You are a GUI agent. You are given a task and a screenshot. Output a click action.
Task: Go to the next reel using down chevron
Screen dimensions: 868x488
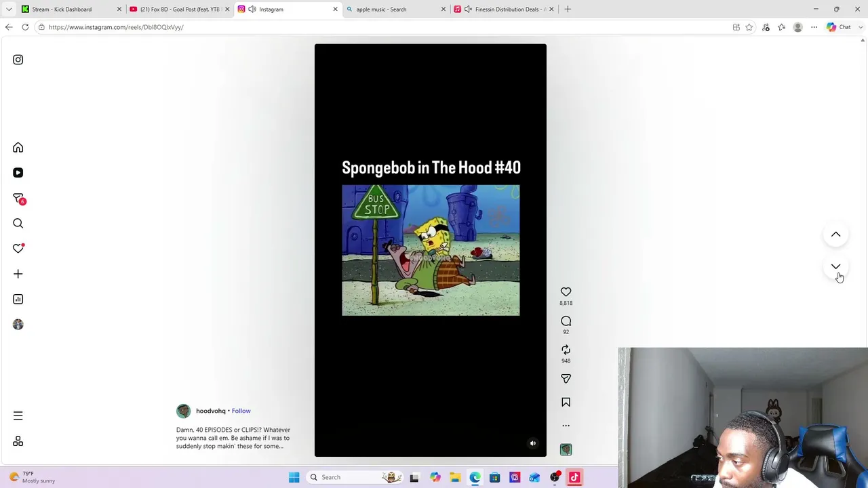pyautogui.click(x=835, y=267)
